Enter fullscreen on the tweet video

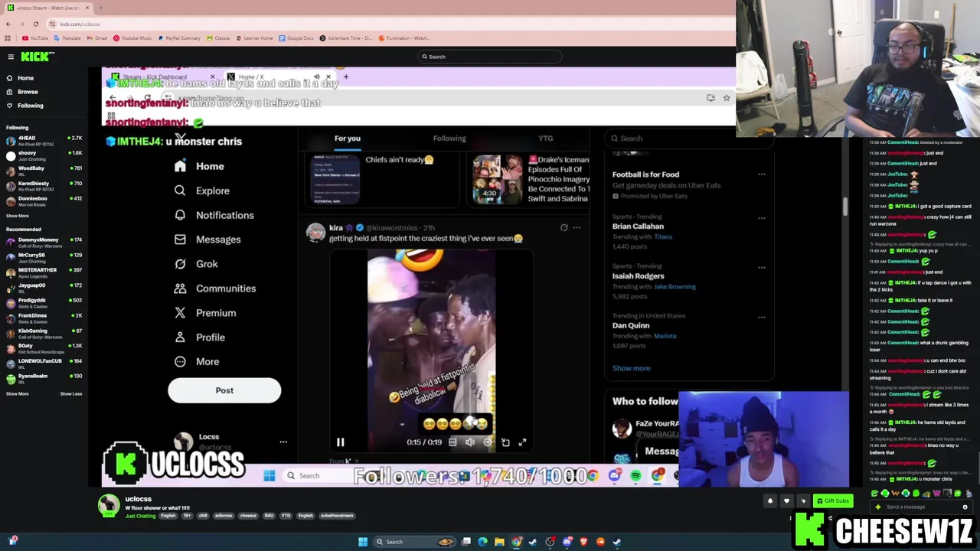[x=522, y=442]
